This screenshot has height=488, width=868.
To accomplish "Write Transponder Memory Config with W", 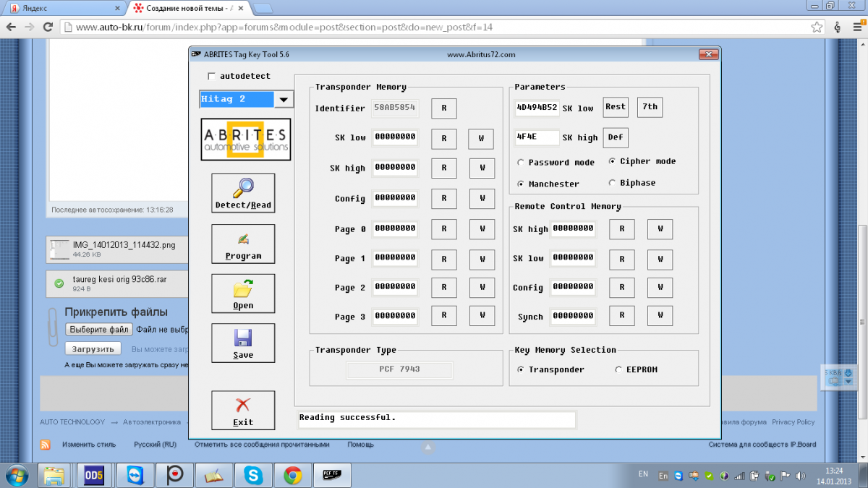I will pyautogui.click(x=481, y=199).
